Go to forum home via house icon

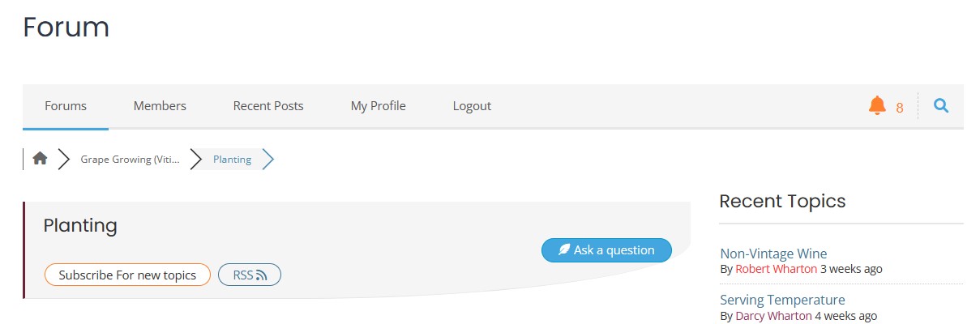coord(40,159)
